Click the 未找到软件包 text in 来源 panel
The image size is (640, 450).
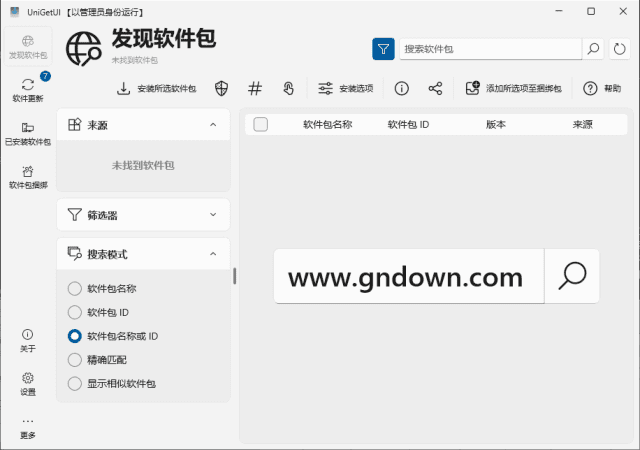point(143,165)
